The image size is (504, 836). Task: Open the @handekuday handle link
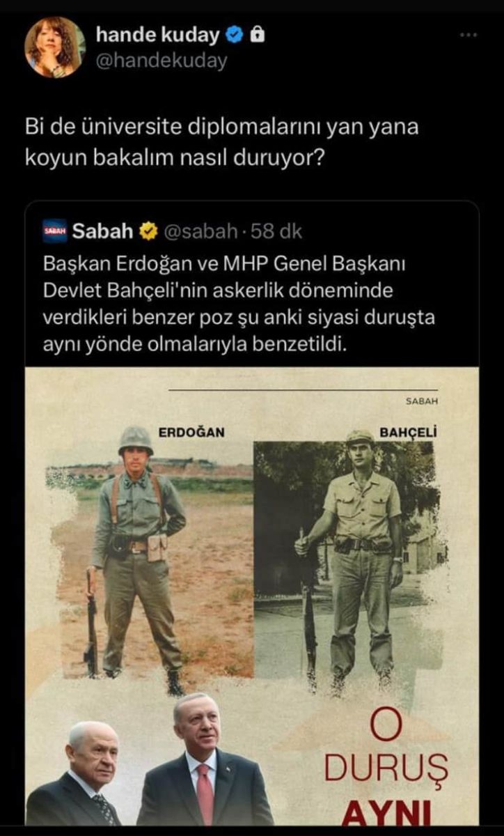[162, 61]
